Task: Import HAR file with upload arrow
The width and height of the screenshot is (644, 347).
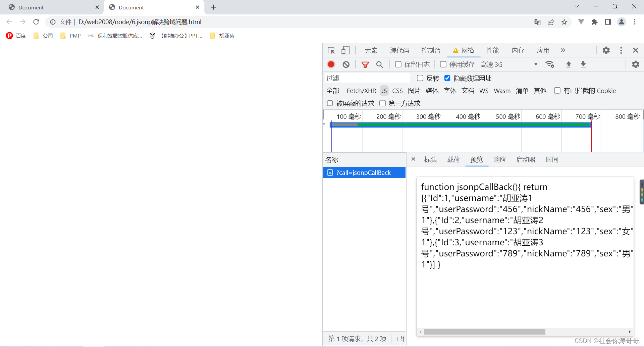Action: click(569, 64)
